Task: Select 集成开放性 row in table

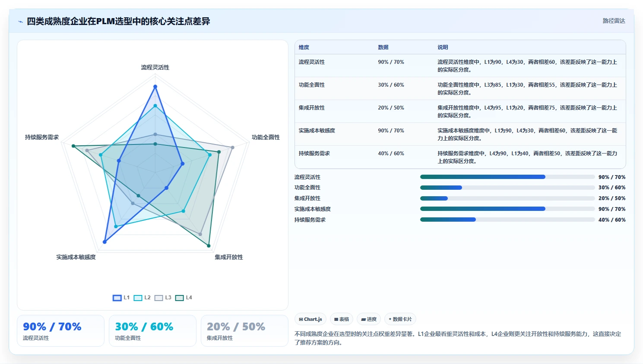Action: (460, 111)
